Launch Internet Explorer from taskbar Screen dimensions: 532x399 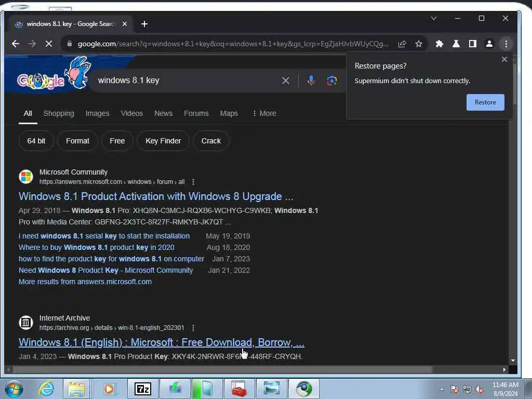click(x=46, y=389)
